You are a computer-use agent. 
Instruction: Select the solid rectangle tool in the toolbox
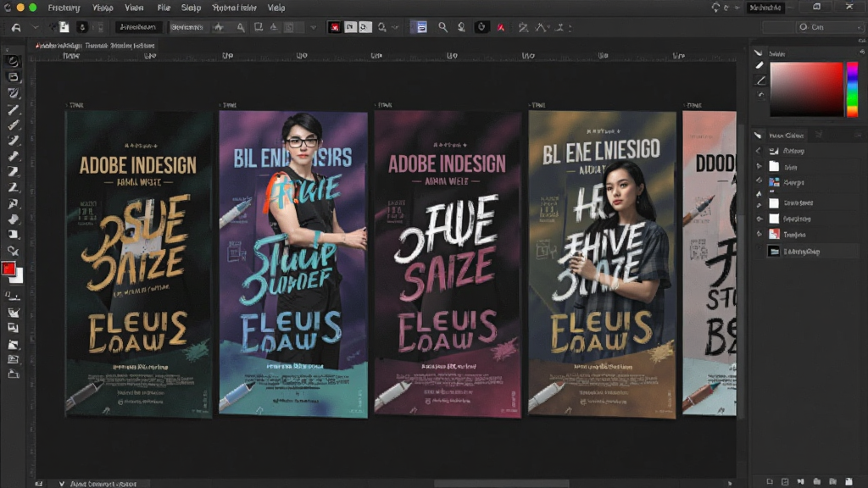coord(14,235)
